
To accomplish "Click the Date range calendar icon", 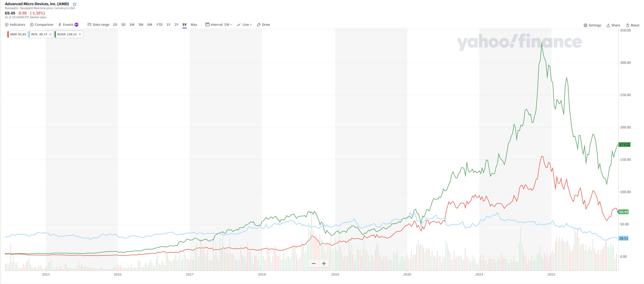I will [89, 24].
